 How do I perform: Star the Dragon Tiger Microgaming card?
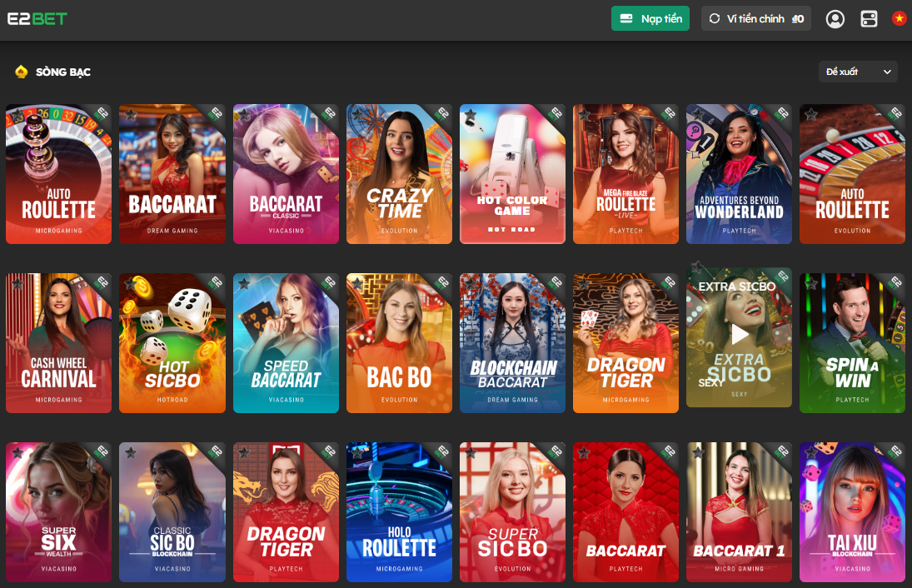pos(585,284)
